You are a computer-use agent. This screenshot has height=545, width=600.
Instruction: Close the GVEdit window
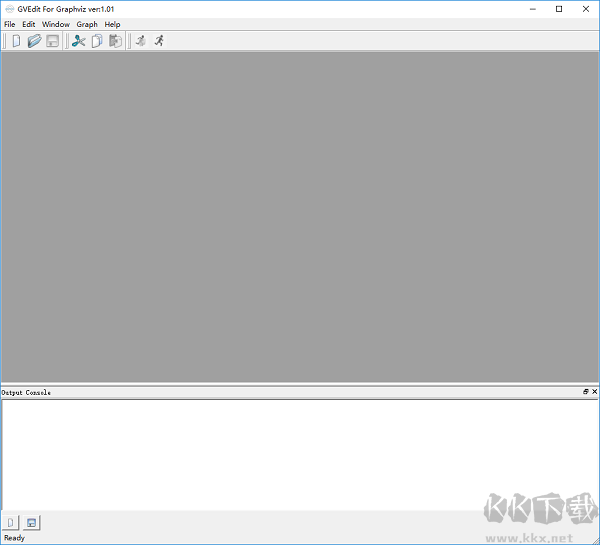tap(586, 9)
